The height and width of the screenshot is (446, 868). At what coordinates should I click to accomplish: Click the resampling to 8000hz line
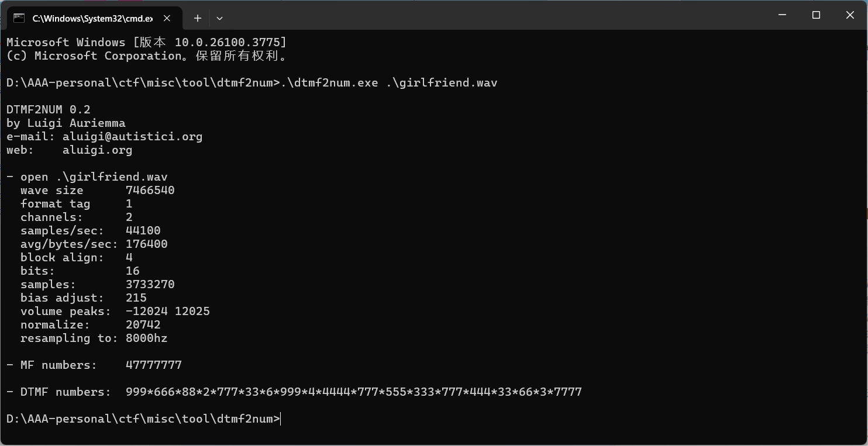tap(94, 338)
